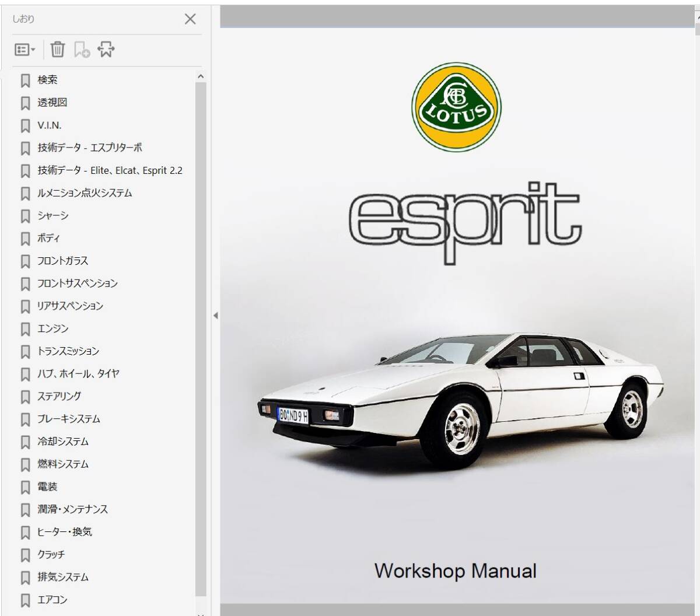Select the トランスミッション bookmark
Viewport: 700px width, 616px height.
pos(68,351)
